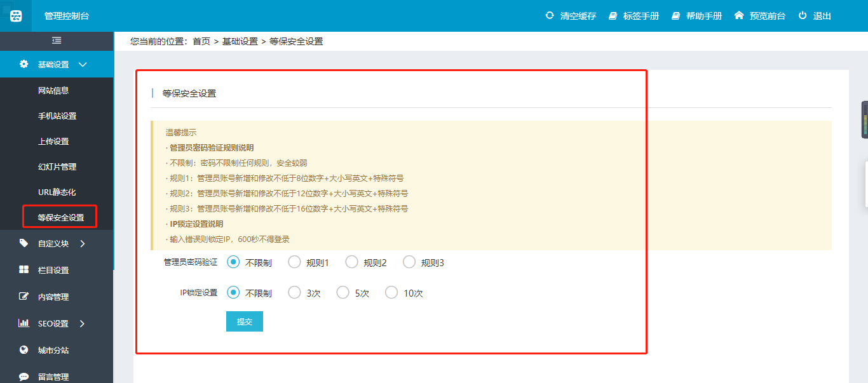
Task: Choose 5次 for IP锁定设置
Action: click(x=342, y=292)
